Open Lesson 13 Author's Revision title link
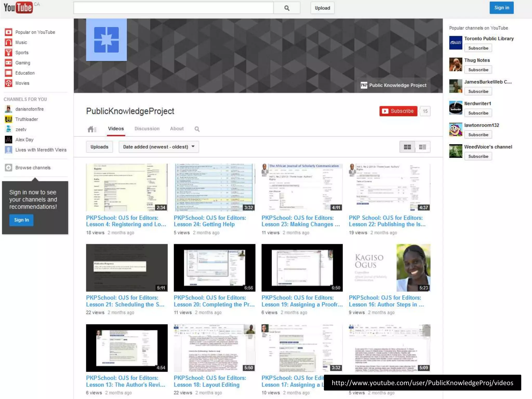The width and height of the screenshot is (532, 399). 126,381
